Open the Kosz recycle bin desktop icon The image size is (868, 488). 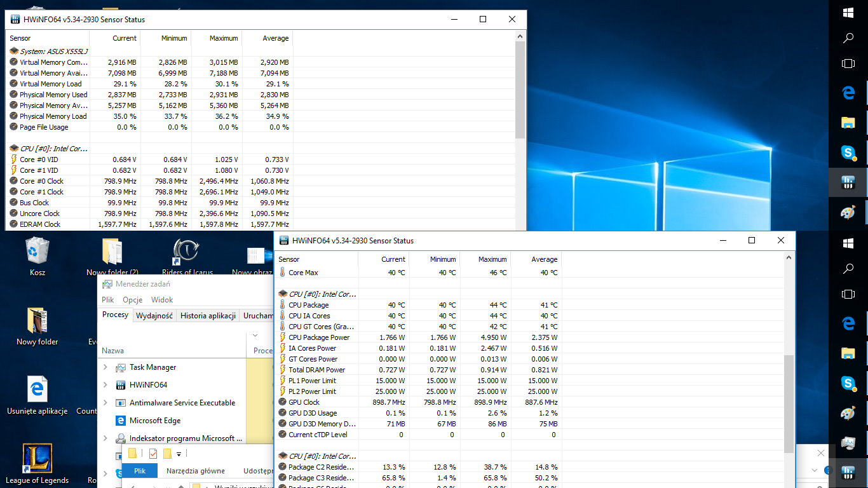[37, 257]
